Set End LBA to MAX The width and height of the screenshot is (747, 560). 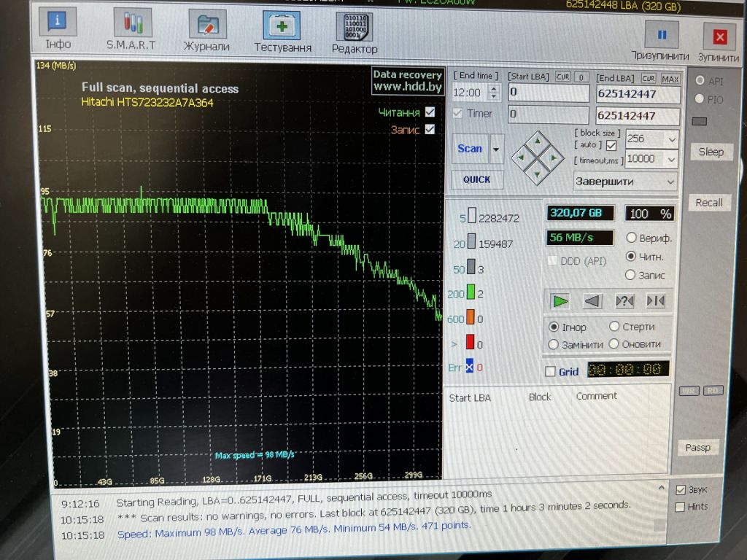point(670,79)
